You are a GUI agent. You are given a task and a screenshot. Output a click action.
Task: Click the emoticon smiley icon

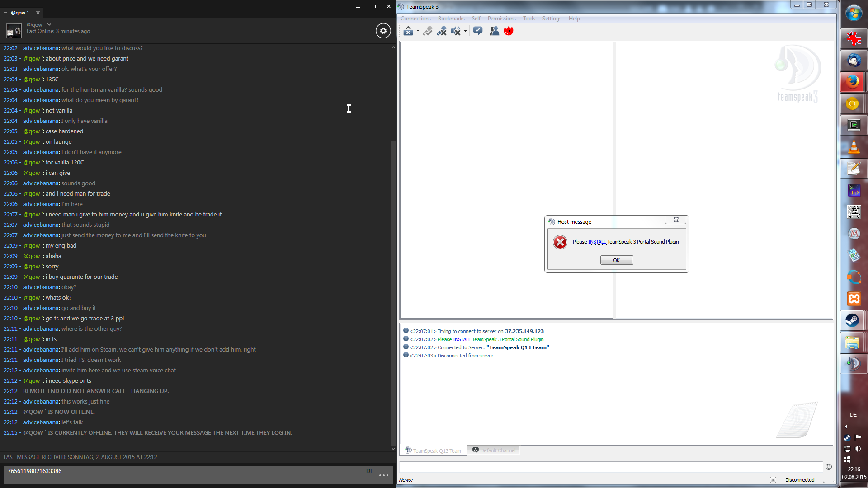tap(829, 467)
